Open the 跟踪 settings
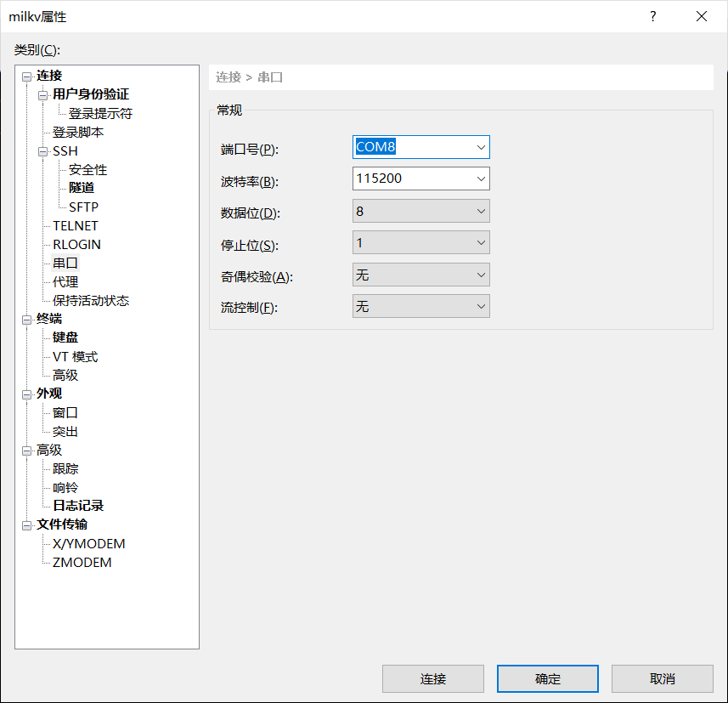 pos(65,469)
